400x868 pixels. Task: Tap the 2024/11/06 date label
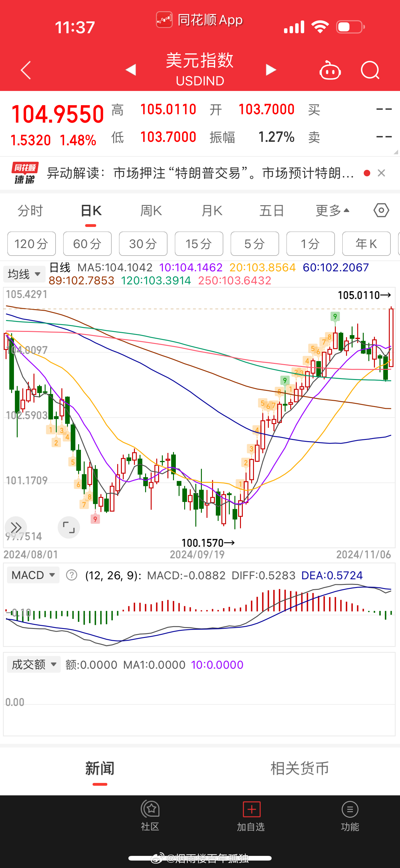coord(364,554)
